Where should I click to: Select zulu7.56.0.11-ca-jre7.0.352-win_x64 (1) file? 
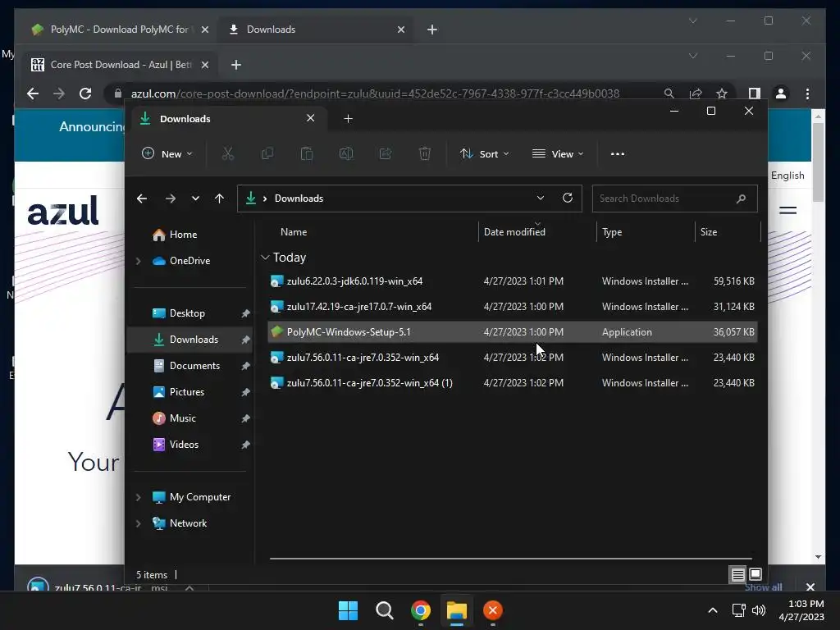click(512, 383)
